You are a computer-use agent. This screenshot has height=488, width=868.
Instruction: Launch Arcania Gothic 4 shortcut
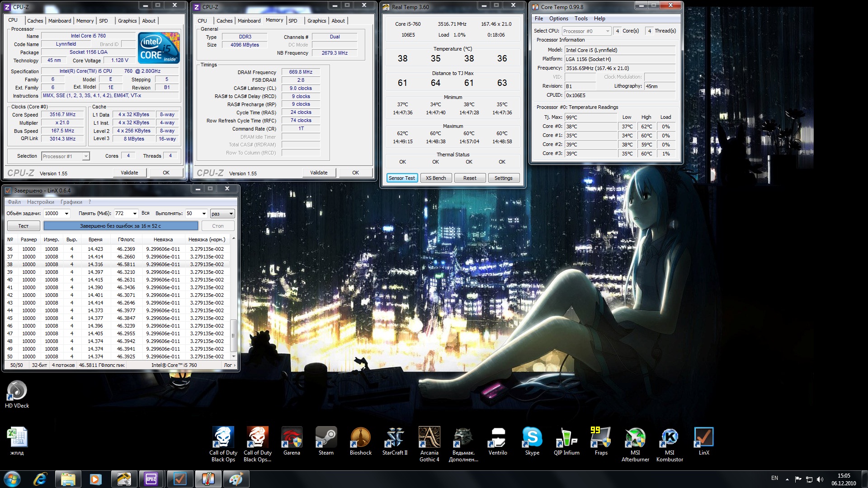429,444
